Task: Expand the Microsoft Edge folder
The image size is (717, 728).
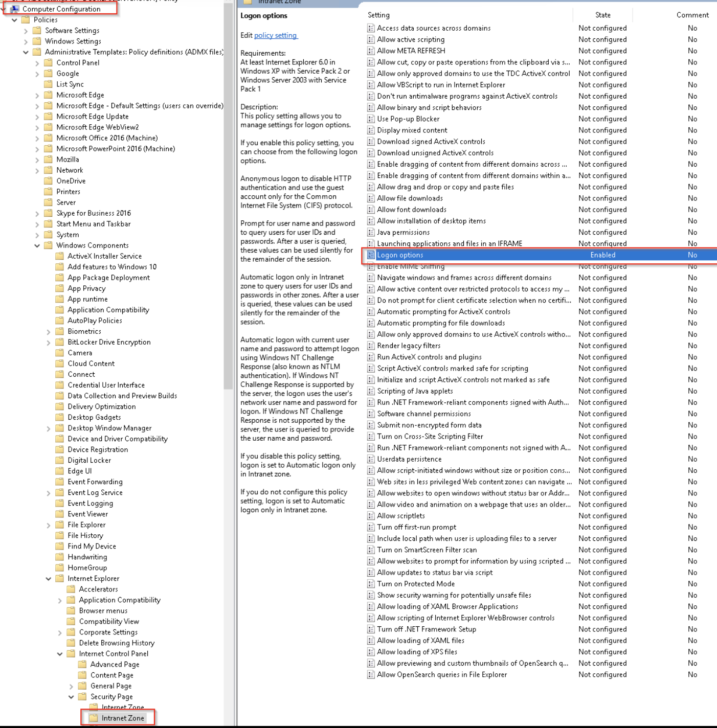Action: pos(37,96)
